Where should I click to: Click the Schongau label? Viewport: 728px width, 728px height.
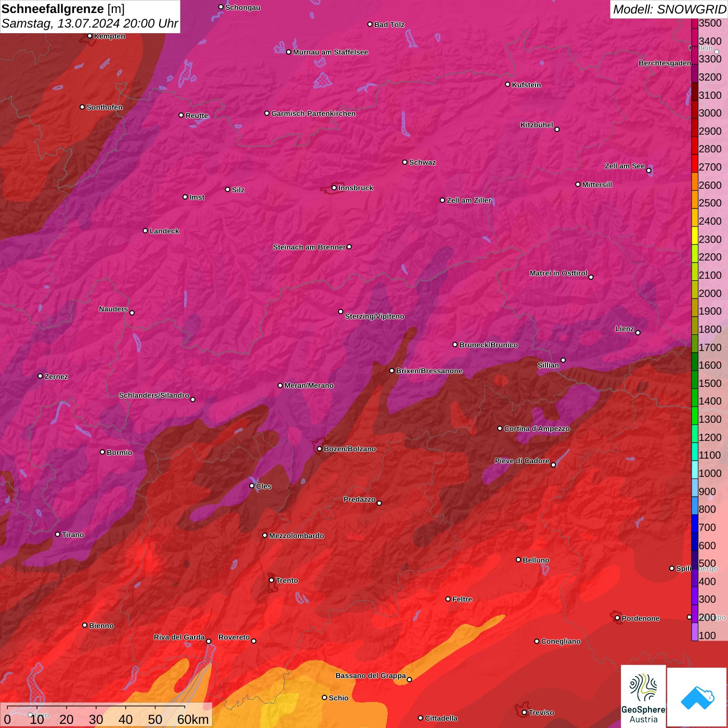243,7
